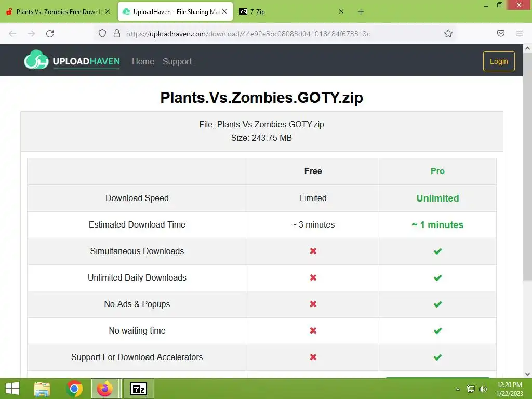The height and width of the screenshot is (399, 532).
Task: Open the volume speaker tray icon
Action: [483, 389]
